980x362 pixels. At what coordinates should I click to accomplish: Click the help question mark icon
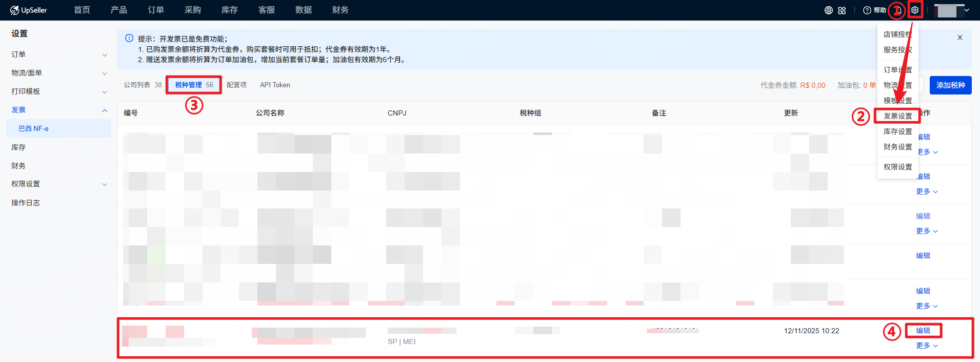(x=867, y=10)
